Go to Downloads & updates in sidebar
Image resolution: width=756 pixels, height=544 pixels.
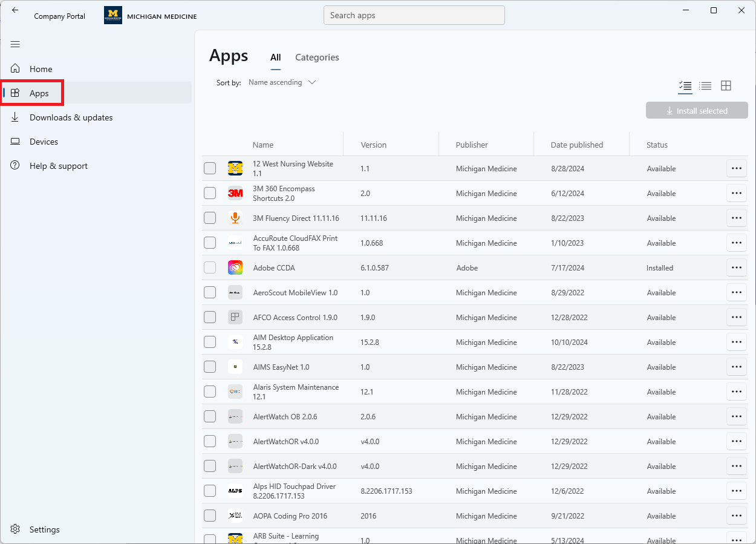pyautogui.click(x=71, y=117)
